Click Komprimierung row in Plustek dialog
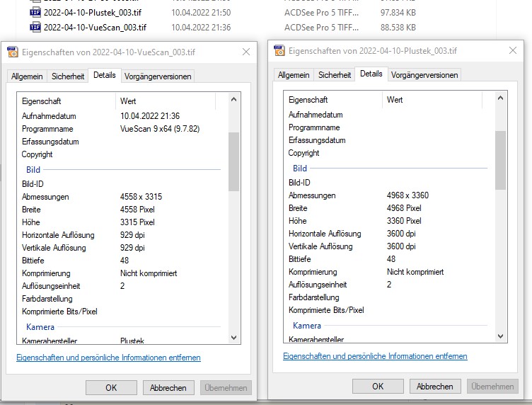 (x=389, y=272)
